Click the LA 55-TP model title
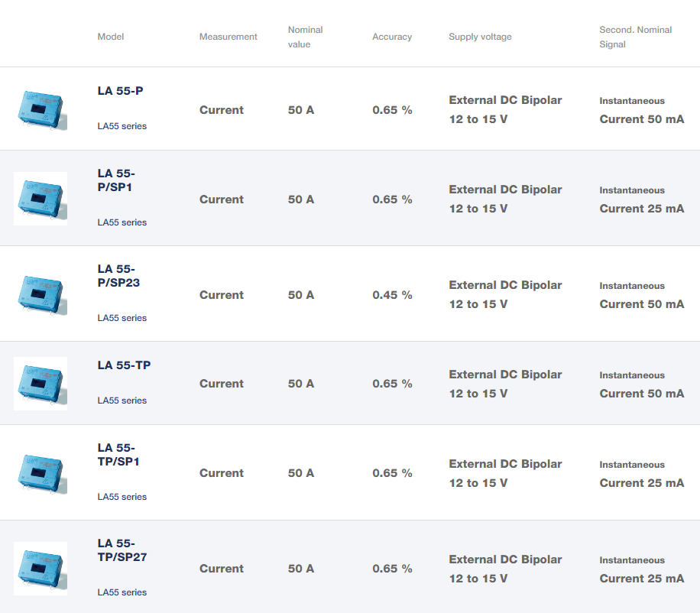700x613 pixels. coord(124,365)
